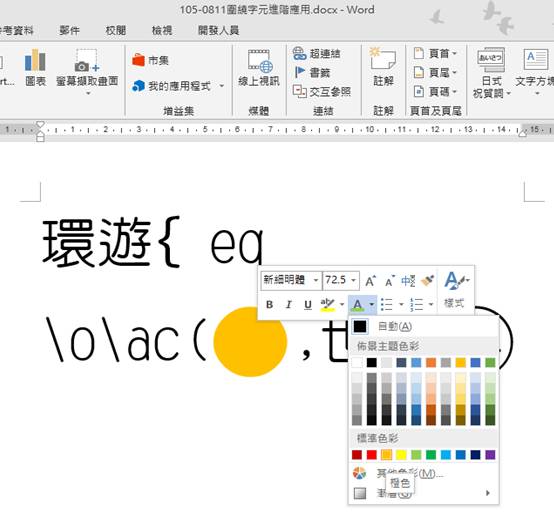Pick standard light blue swatch
This screenshot has height=530, width=554.
tap(446, 455)
